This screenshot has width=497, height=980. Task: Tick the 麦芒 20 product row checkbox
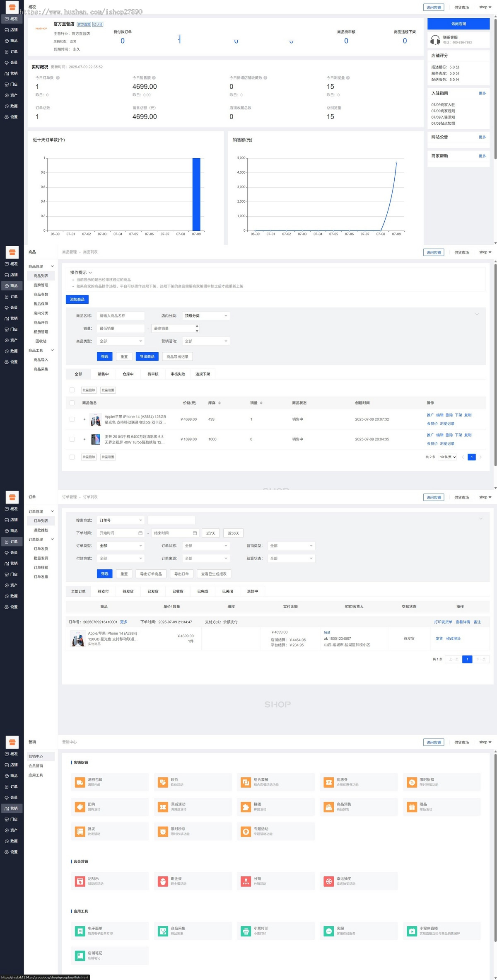click(72, 439)
